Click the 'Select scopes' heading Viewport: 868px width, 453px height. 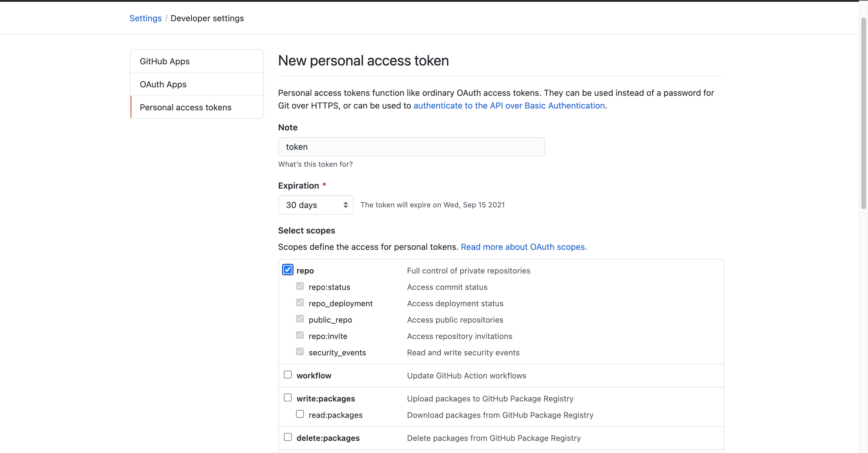pyautogui.click(x=306, y=230)
